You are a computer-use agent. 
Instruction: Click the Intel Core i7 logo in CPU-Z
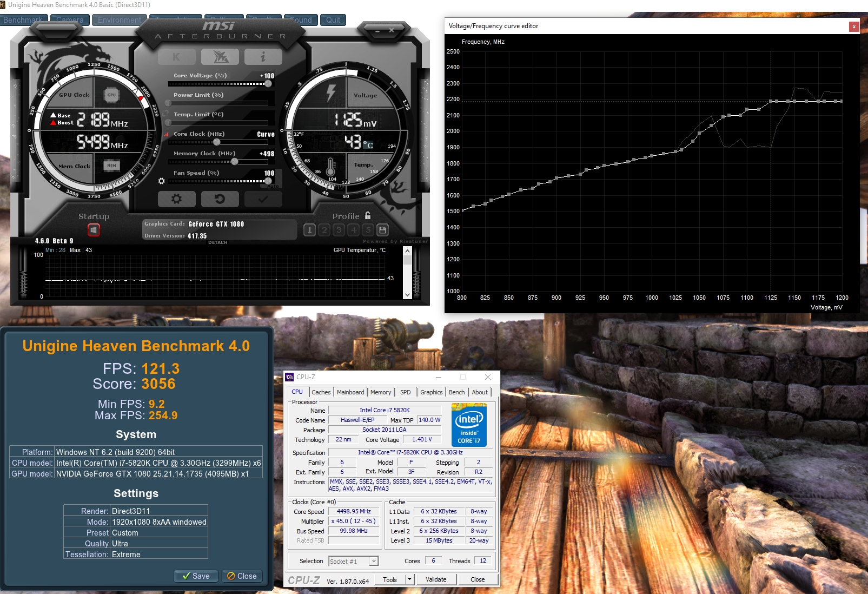coord(469,425)
